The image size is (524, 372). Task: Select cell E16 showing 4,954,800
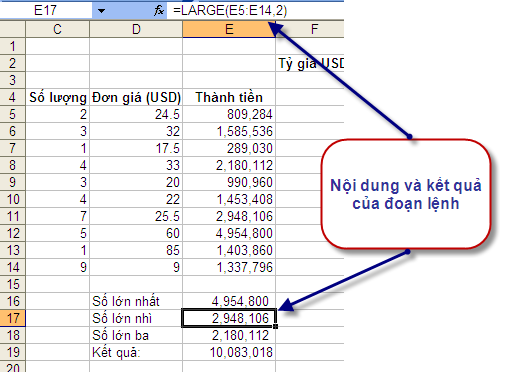[x=229, y=301]
